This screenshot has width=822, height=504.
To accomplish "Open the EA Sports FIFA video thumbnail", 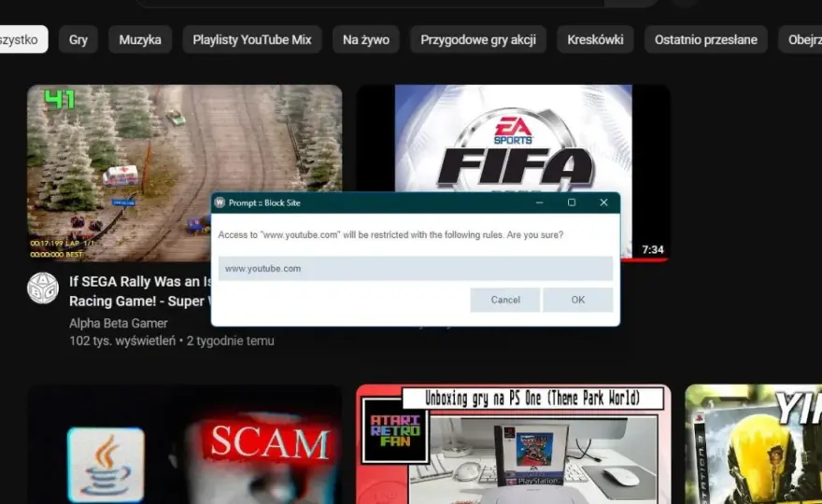I will click(x=513, y=139).
